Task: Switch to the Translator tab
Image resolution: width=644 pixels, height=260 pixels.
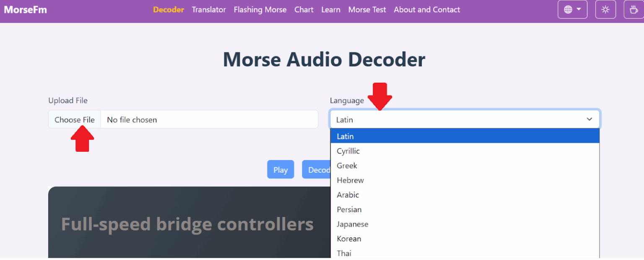Action: pyautogui.click(x=209, y=9)
